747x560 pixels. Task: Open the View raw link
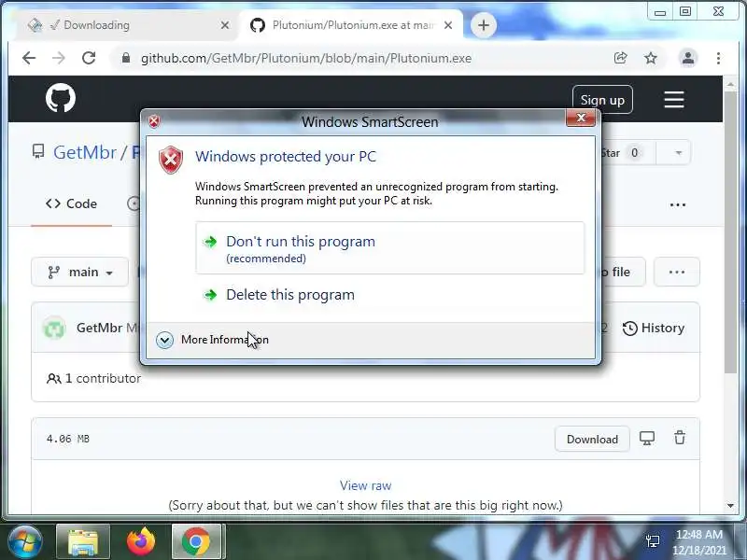pos(365,485)
